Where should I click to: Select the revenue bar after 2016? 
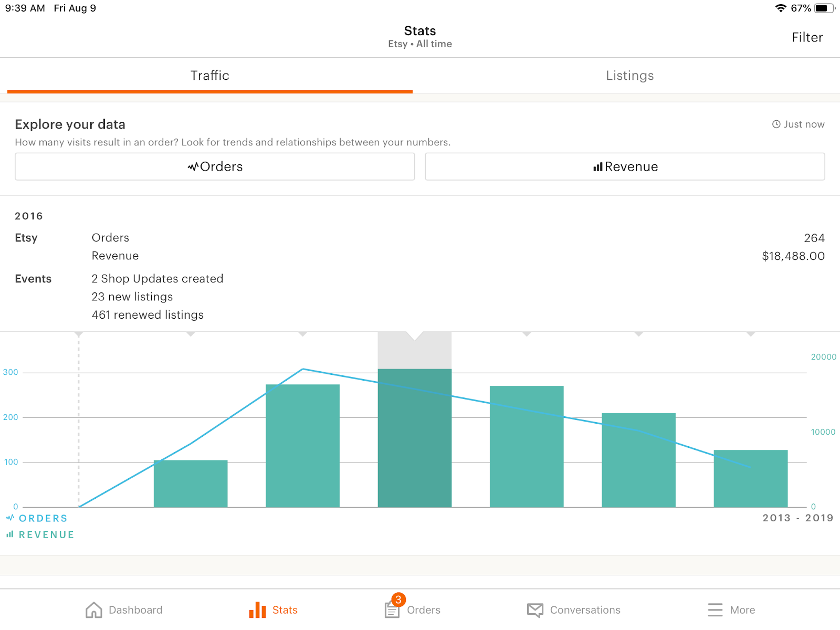click(527, 446)
